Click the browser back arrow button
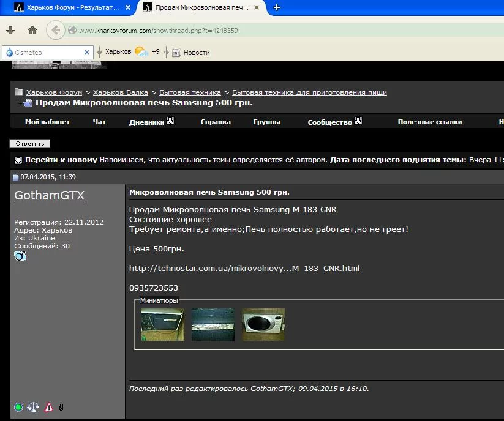The height and width of the screenshot is (421, 504). pyautogui.click(x=56, y=30)
